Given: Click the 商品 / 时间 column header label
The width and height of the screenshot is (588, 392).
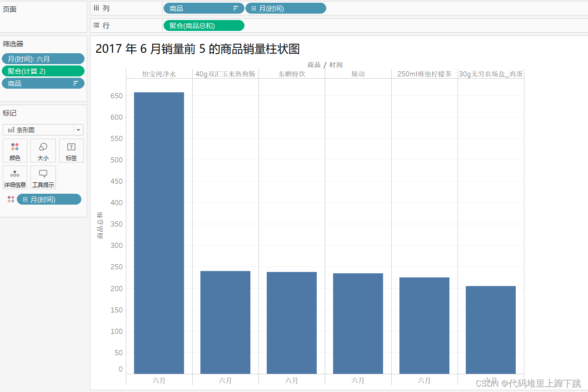Looking at the screenshot, I should click(x=325, y=65).
